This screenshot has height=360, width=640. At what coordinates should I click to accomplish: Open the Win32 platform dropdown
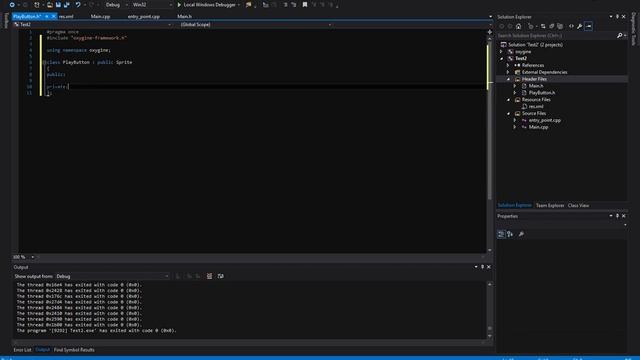151,5
